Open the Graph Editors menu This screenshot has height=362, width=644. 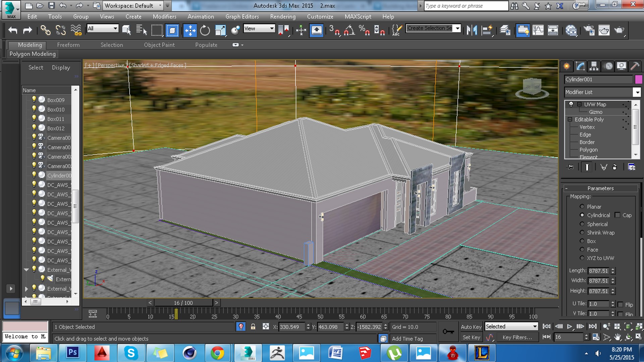point(242,16)
